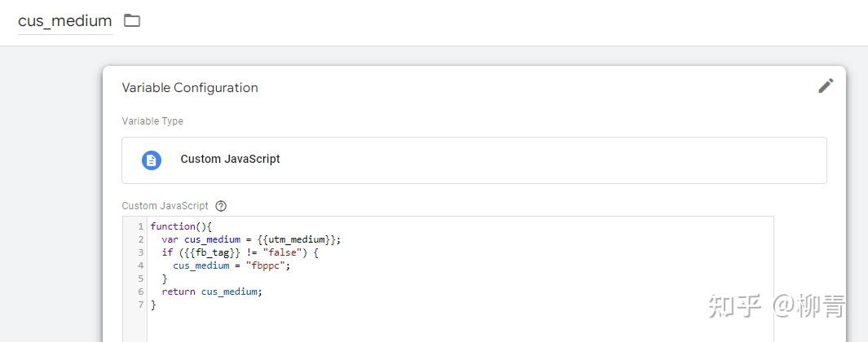The height and width of the screenshot is (342, 868).
Task: Click the Variable Type label
Action: click(152, 121)
